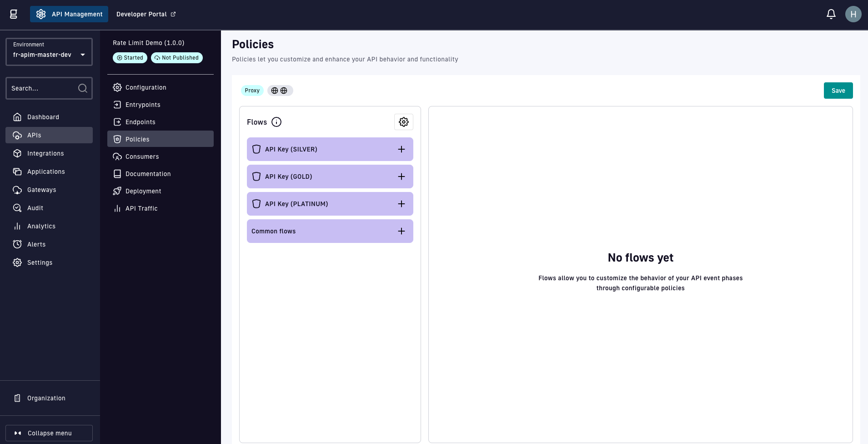Image resolution: width=868 pixels, height=444 pixels.
Task: Open the Consumers menu item
Action: [x=142, y=156]
